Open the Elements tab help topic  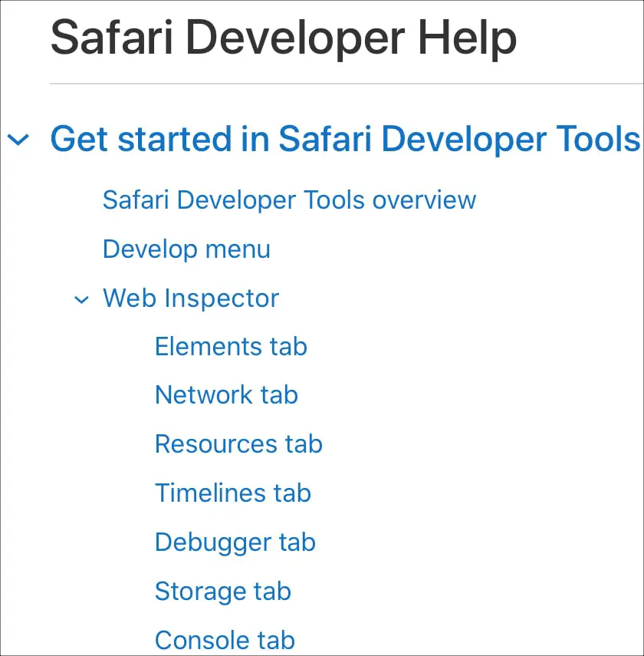[x=231, y=347]
